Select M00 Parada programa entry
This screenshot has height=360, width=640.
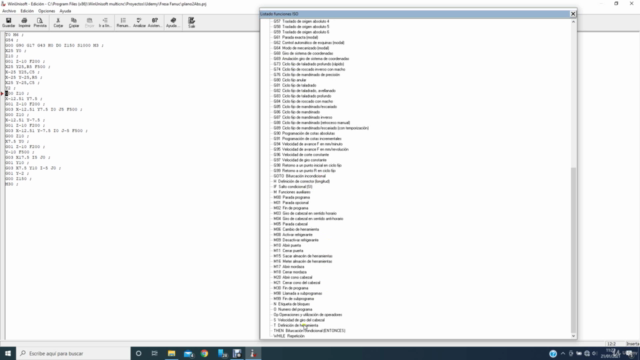(x=292, y=198)
